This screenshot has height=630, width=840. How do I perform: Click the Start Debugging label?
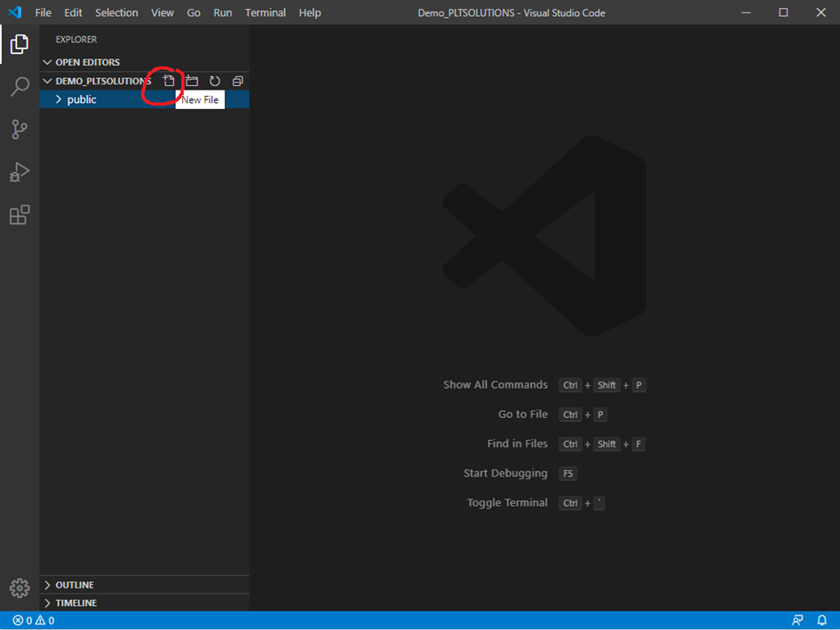click(506, 473)
